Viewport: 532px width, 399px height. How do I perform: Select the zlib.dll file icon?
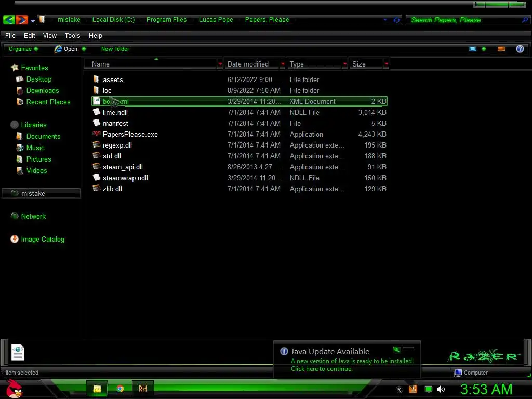pos(96,188)
